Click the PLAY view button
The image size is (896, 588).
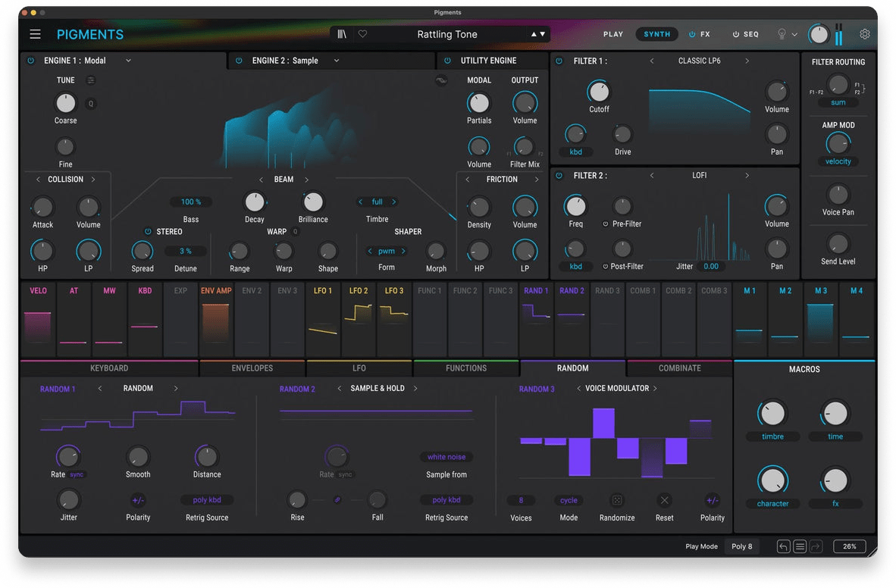tap(612, 34)
